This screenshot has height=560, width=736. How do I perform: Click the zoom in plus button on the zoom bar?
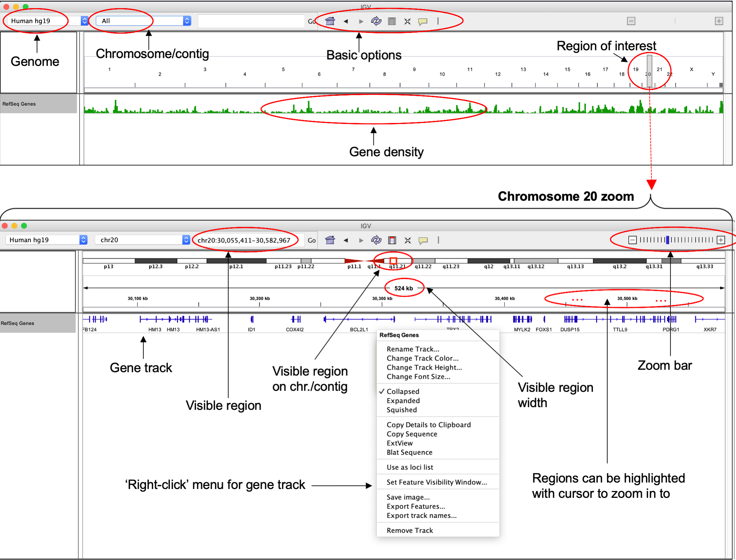pos(720,240)
